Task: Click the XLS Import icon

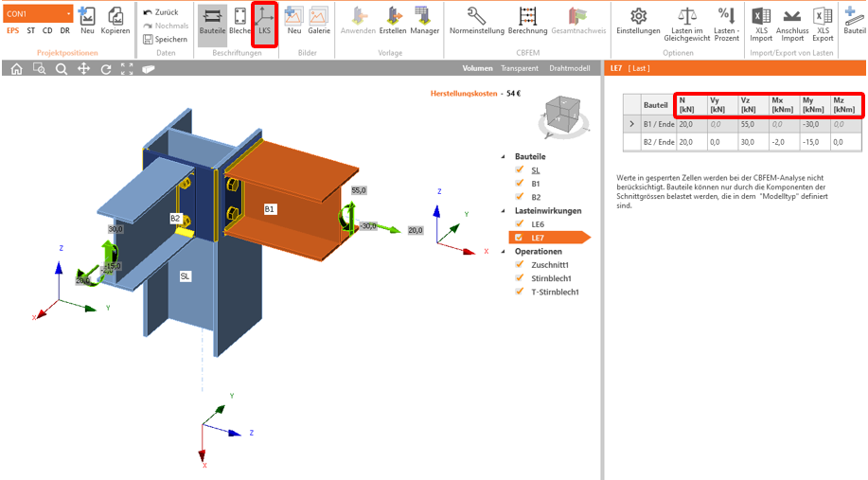Action: click(x=760, y=21)
